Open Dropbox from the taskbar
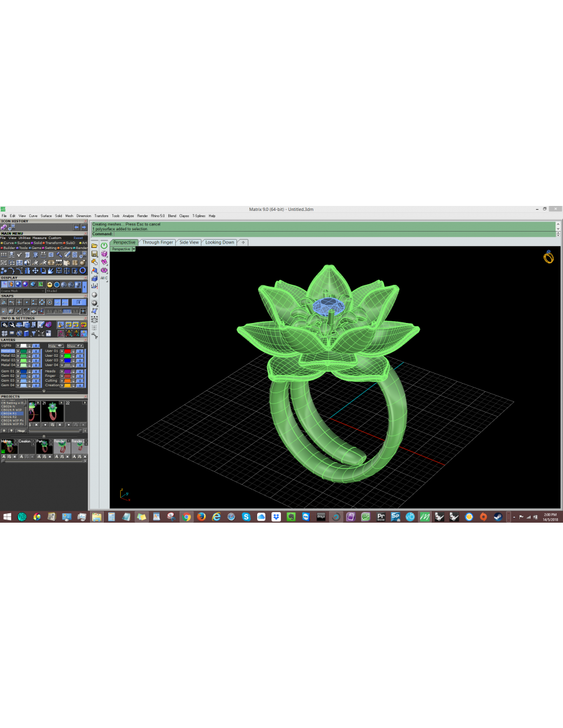Image resolution: width=563 pixels, height=728 pixels. (276, 516)
